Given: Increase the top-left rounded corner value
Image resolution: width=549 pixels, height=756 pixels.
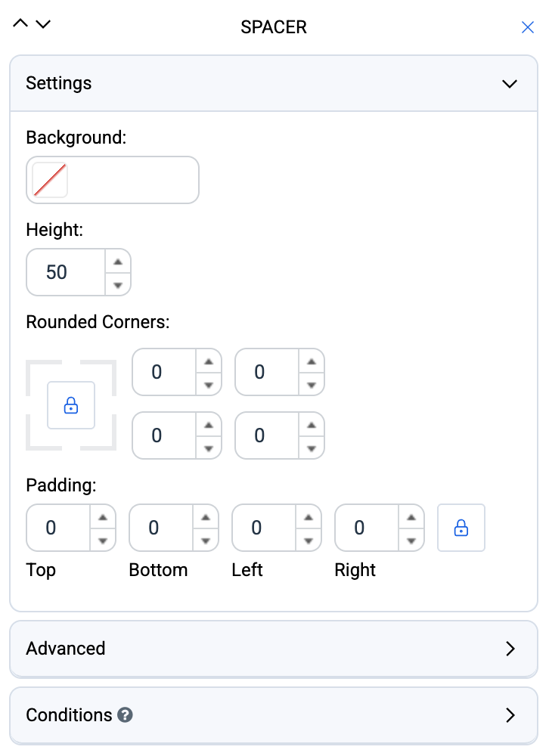Looking at the screenshot, I should (209, 361).
